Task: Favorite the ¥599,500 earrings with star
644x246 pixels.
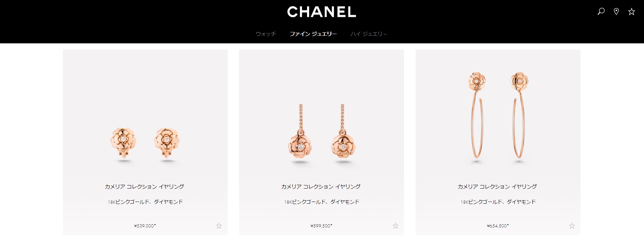Action: point(395,226)
